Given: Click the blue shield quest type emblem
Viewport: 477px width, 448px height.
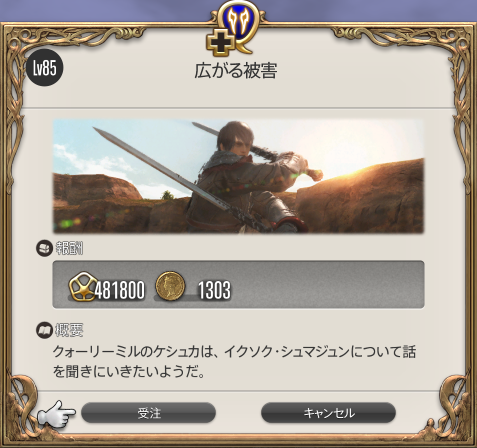Looking at the screenshot, I should tap(239, 23).
